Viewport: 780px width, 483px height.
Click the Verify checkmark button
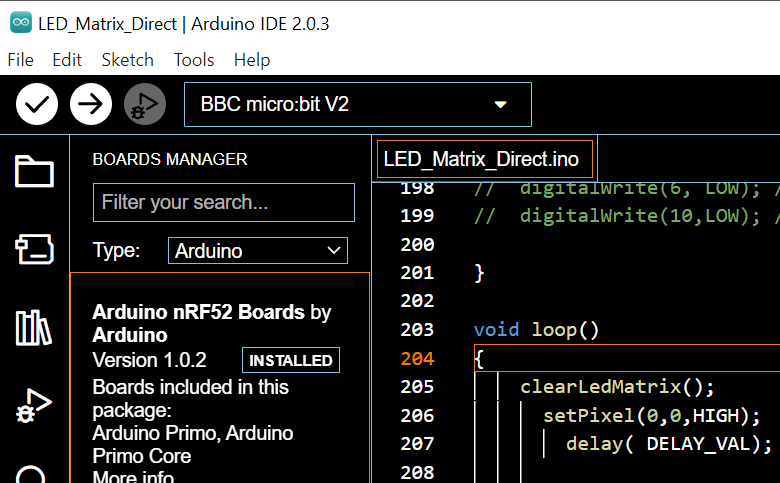(37, 104)
